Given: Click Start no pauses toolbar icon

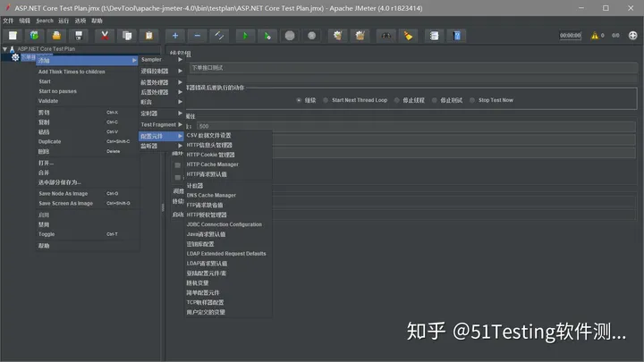Looking at the screenshot, I should pyautogui.click(x=267, y=36).
